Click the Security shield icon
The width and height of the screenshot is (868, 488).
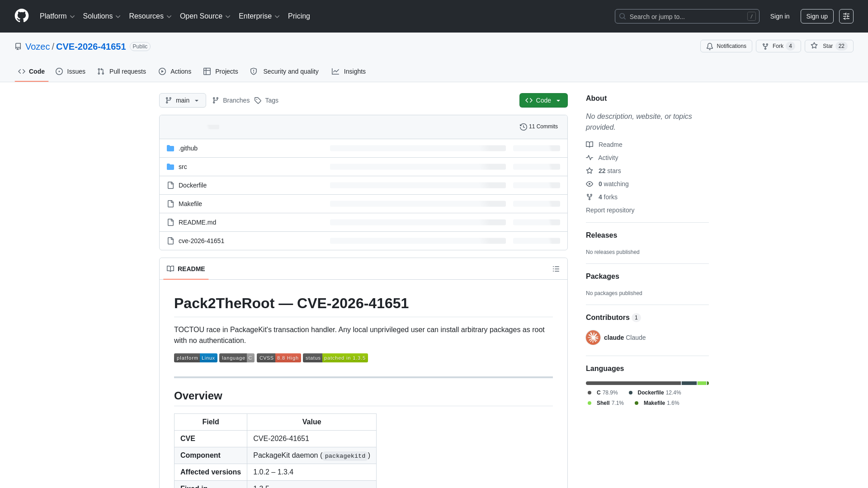[254, 71]
